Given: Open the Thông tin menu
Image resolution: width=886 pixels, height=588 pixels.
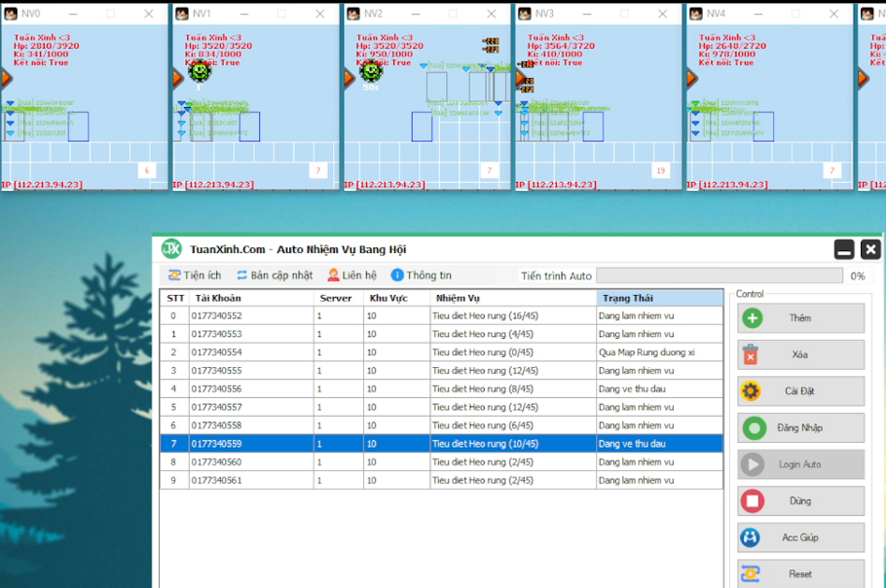Looking at the screenshot, I should click(x=421, y=276).
